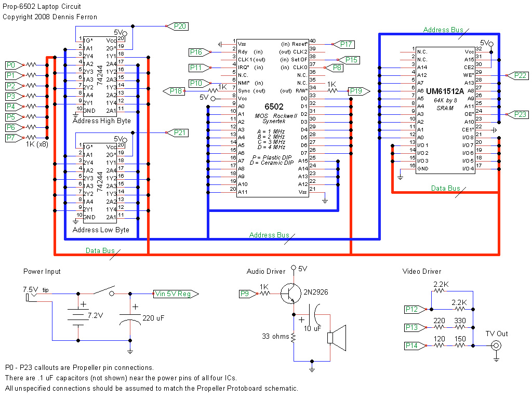
Task: Click the P5 pin callout
Action: (15, 117)
